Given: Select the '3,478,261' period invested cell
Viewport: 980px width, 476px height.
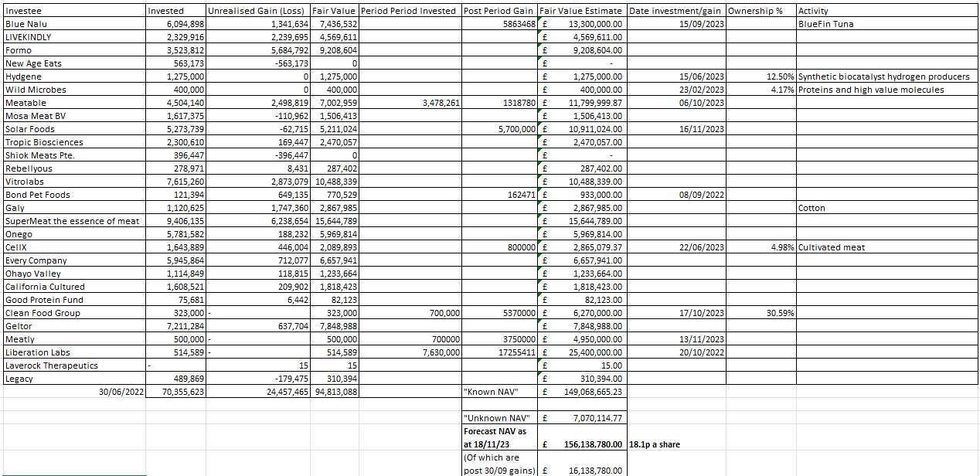Looking at the screenshot, I should click(x=410, y=103).
